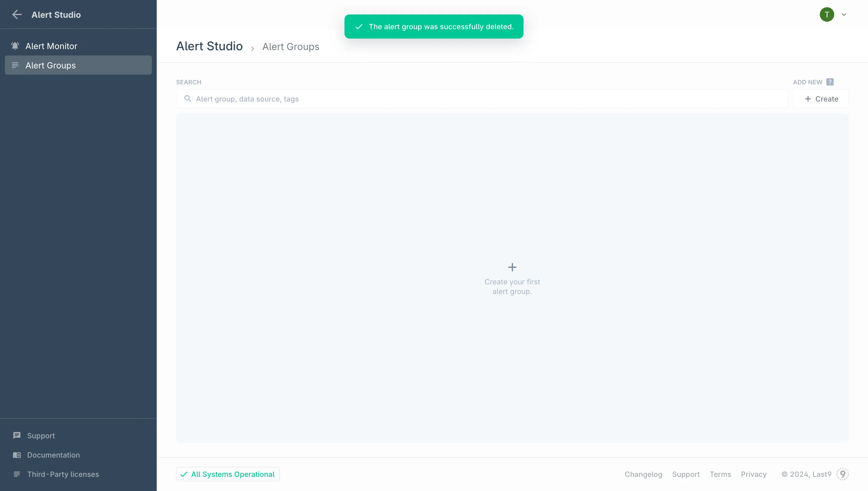Click the green T user avatar
The image size is (868, 491).
(x=826, y=14)
